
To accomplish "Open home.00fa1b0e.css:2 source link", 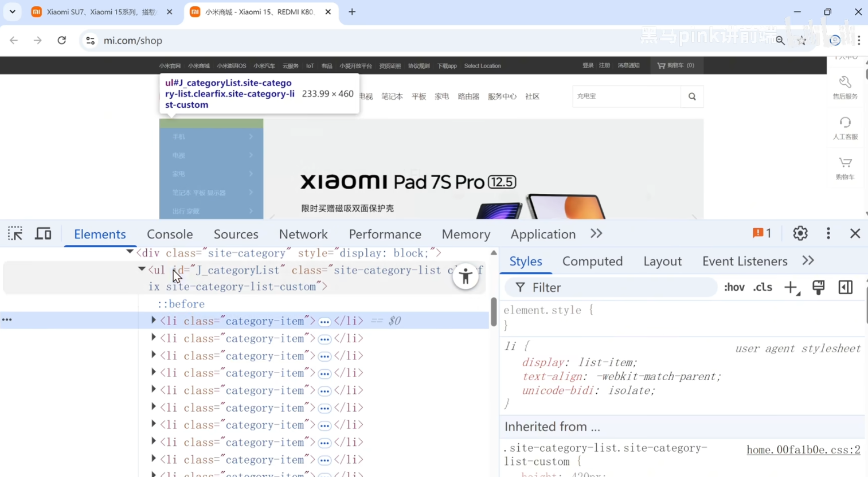I will tap(803, 450).
